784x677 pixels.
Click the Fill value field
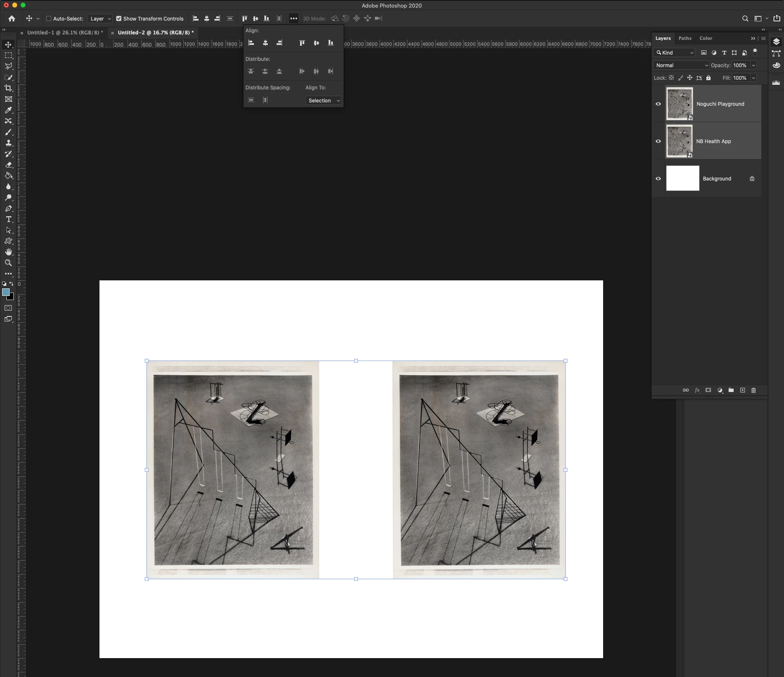[741, 78]
